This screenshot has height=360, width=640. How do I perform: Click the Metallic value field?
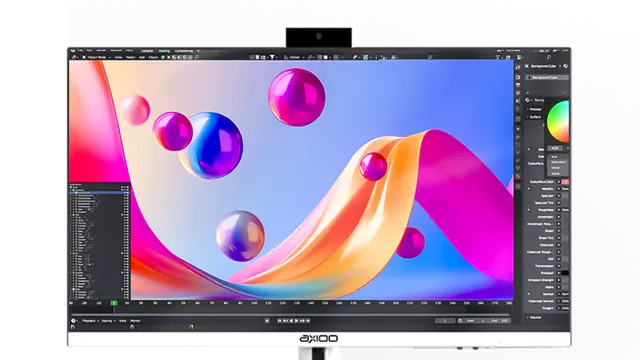point(565,189)
